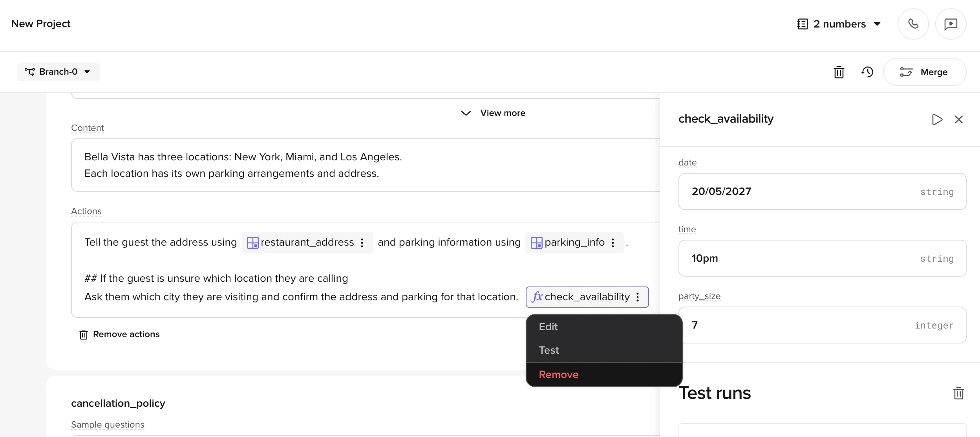The width and height of the screenshot is (980, 437).
Task: Open the Branch-0 dropdown
Action: point(58,72)
